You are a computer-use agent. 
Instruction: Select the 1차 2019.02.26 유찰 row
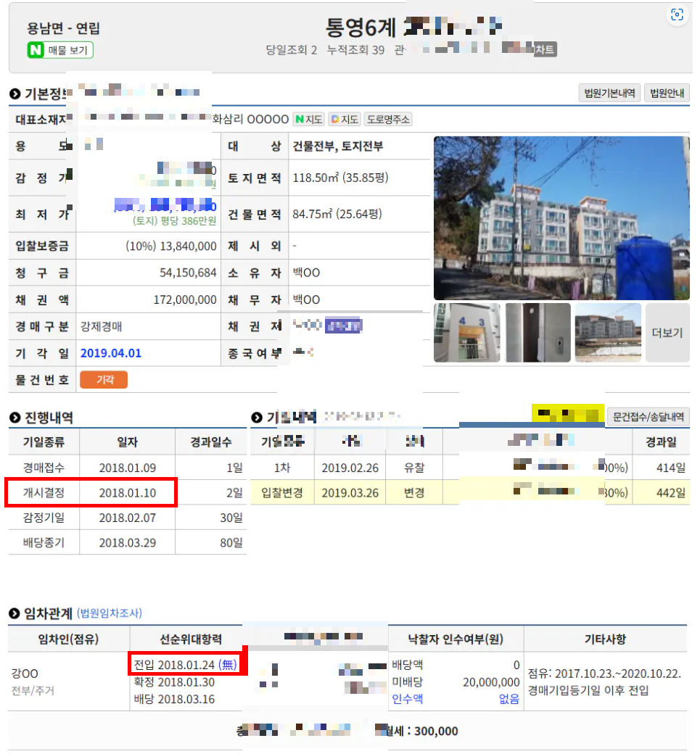tap(470, 468)
